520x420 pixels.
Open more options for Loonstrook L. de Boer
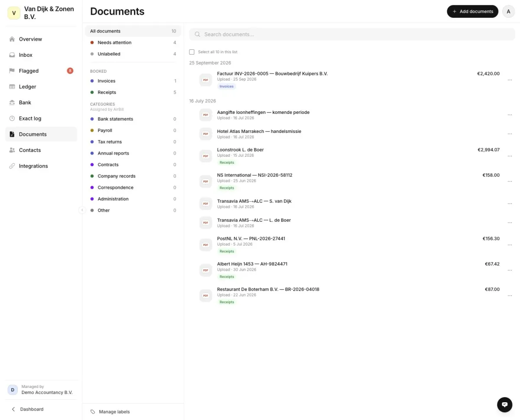(x=510, y=156)
